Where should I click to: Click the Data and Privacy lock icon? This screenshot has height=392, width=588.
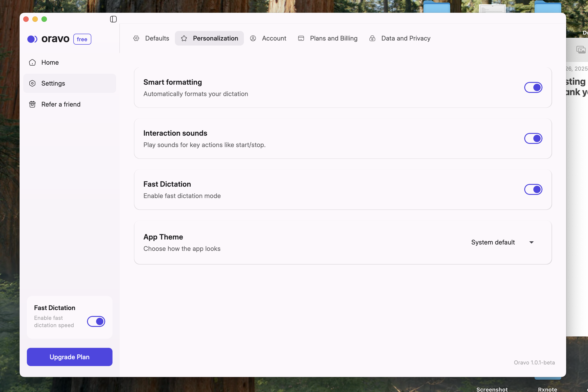tap(372, 38)
